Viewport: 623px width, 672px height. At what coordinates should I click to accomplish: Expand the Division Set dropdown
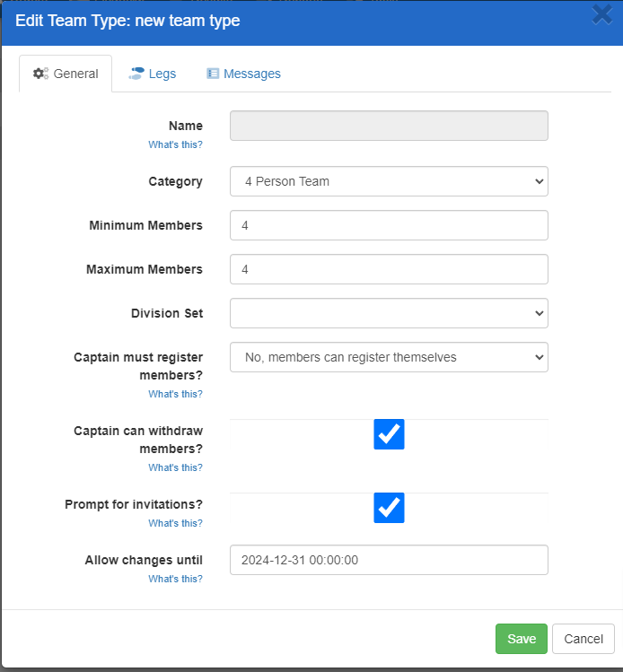click(389, 313)
